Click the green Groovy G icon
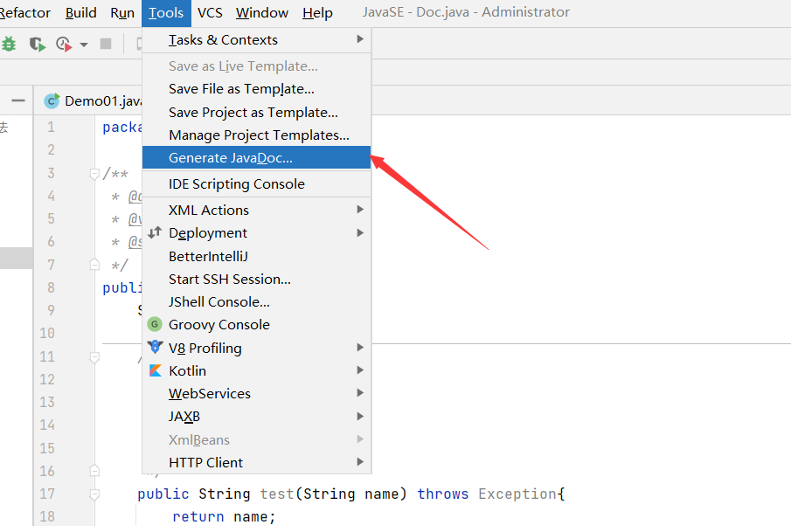Viewport: 791px width, 532px height. click(x=155, y=324)
